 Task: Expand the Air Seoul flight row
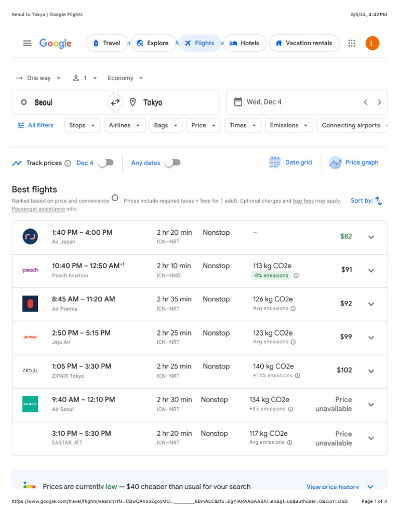pyautogui.click(x=371, y=405)
